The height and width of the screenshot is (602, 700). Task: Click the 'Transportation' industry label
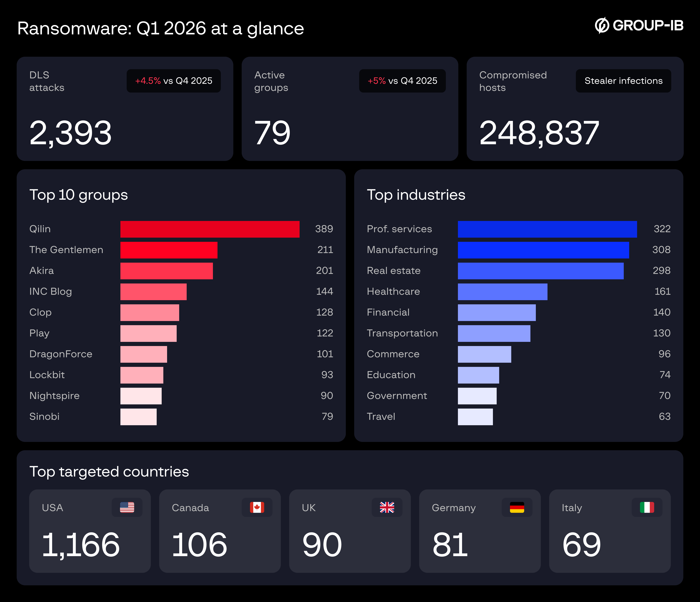click(402, 334)
